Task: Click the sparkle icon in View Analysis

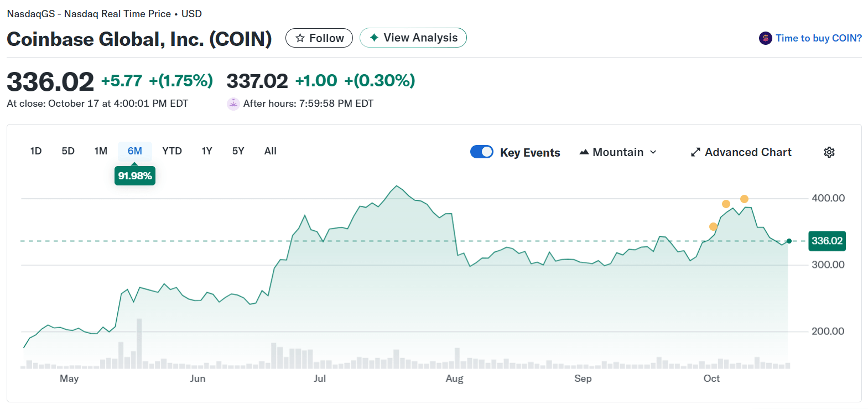Action: 375,38
